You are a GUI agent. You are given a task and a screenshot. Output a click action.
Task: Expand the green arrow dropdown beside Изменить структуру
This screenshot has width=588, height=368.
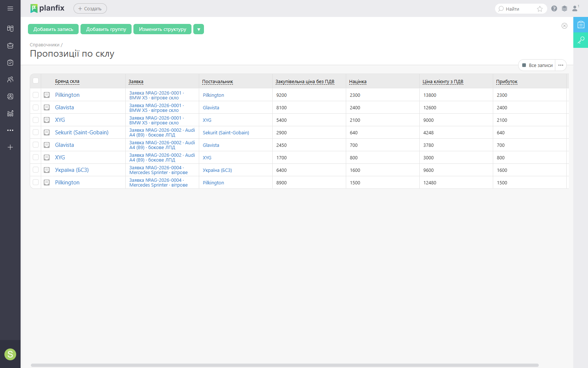(x=198, y=29)
